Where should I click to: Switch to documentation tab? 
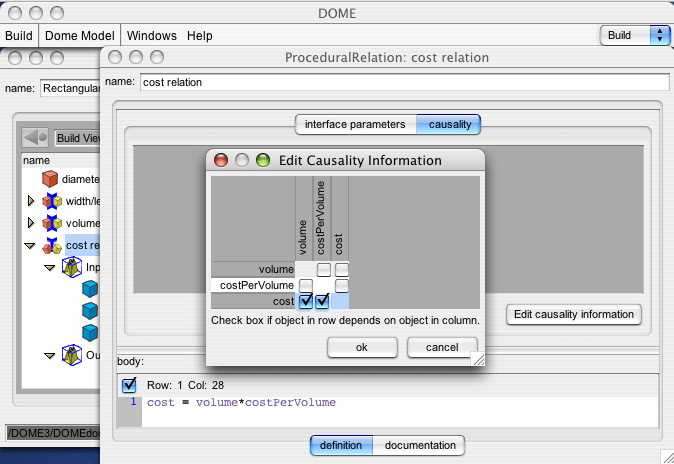420,445
